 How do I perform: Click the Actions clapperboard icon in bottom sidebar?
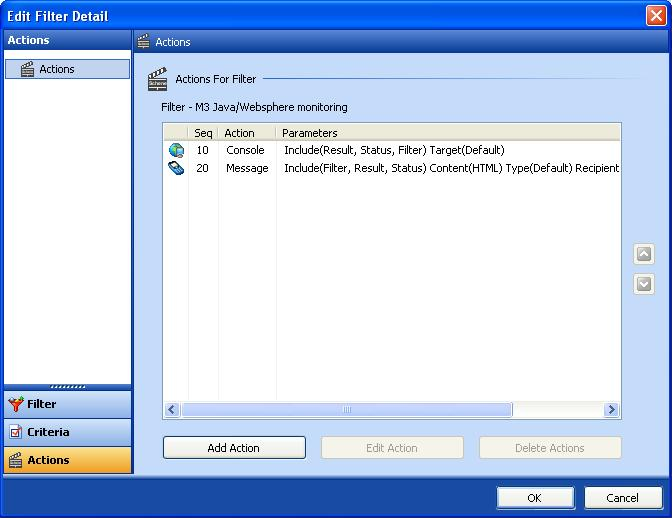(x=16, y=460)
